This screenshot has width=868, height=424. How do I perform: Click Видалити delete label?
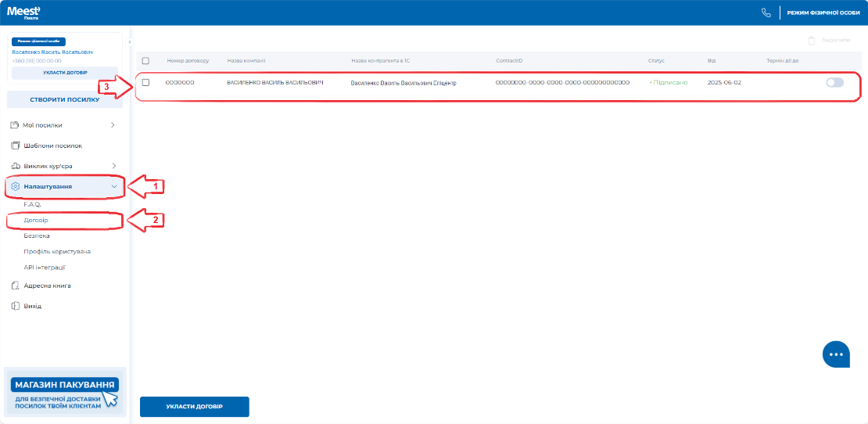pyautogui.click(x=836, y=41)
